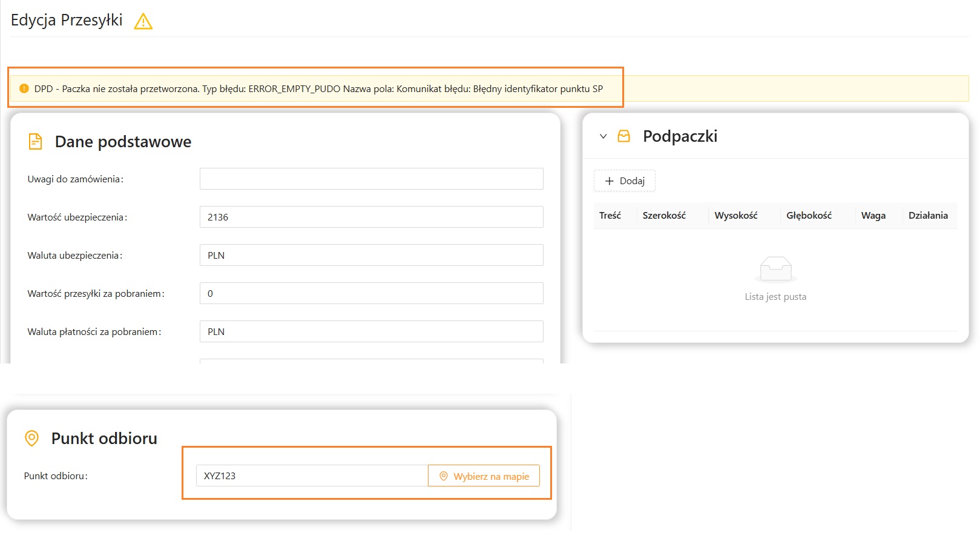Click the Szerokość column header
Image resolution: width=980 pixels, height=544 pixels.
point(664,216)
